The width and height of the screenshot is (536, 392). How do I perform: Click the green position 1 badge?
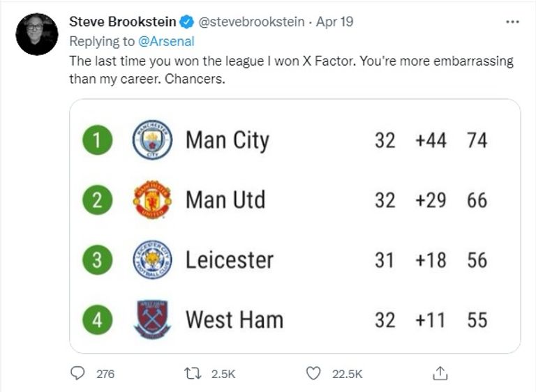(98, 140)
